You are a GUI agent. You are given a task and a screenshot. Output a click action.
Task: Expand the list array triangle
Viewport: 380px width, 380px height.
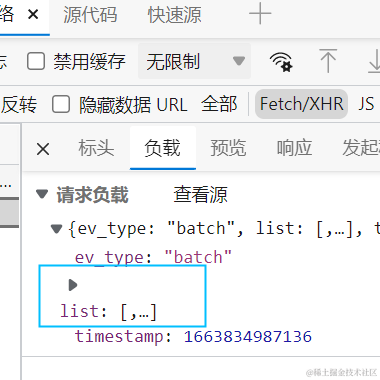[x=73, y=285]
